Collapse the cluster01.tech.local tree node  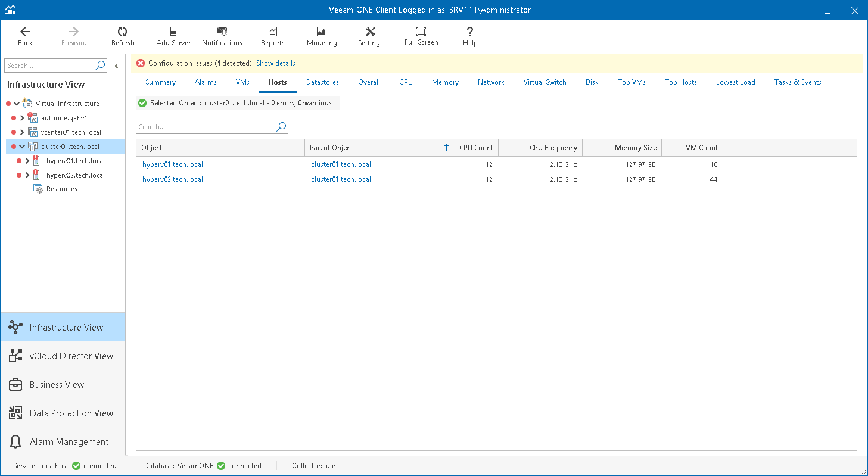(x=22, y=147)
